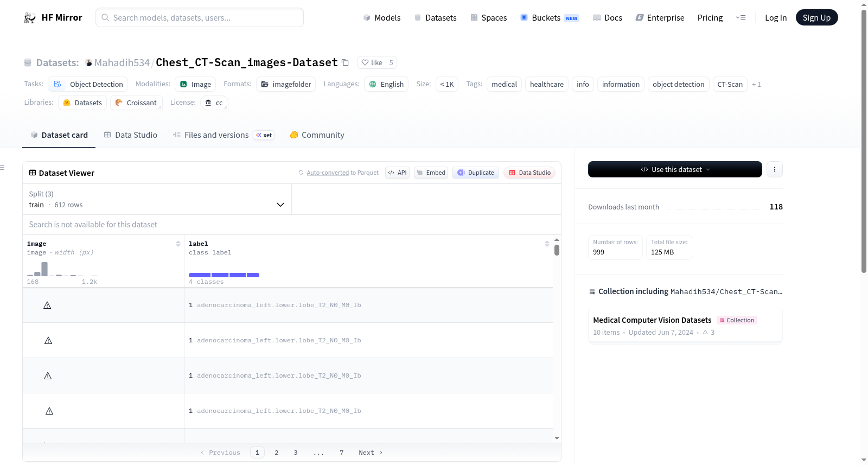868x465 pixels.
Task: Open Datasets in the top navigation
Action: point(436,17)
